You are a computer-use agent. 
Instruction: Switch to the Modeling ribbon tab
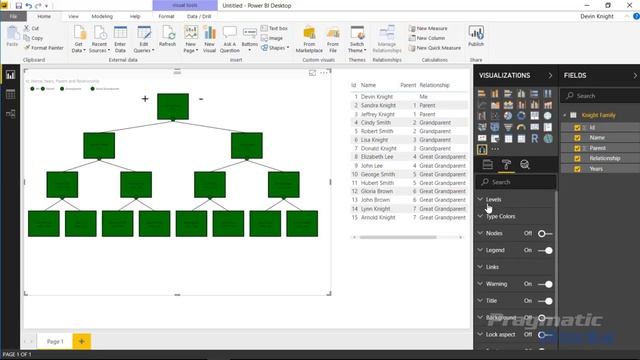102,16
